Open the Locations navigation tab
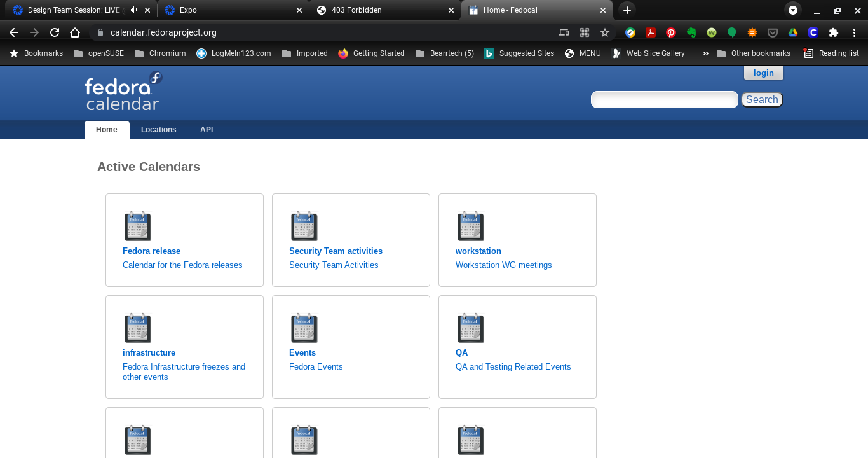Viewport: 868px width, 458px height. (159, 130)
